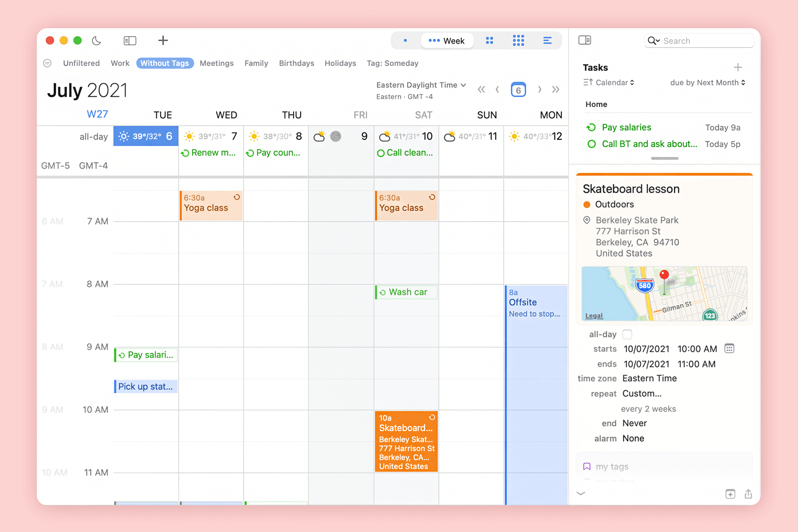Image resolution: width=798 pixels, height=532 pixels.
Task: Complete the Call clean... all-day task
Action: [381, 153]
